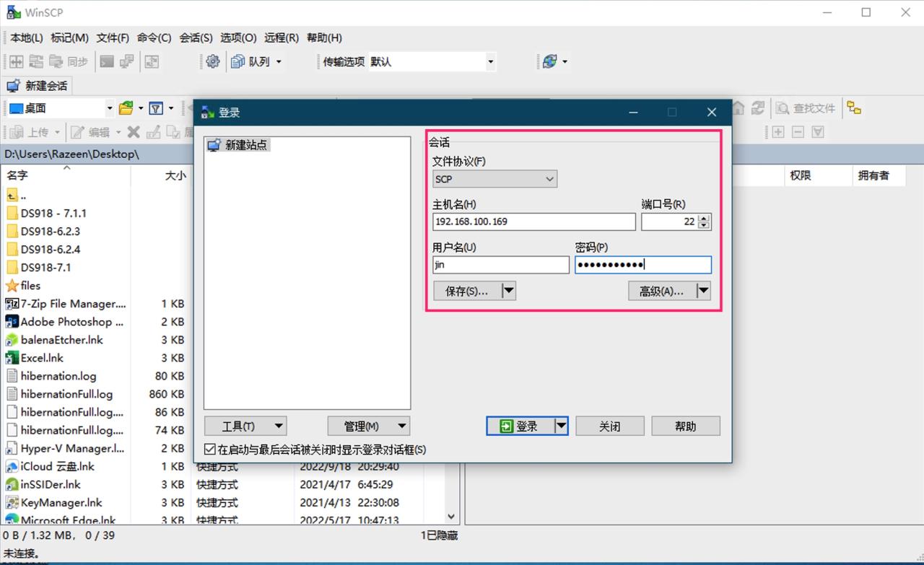The width and height of the screenshot is (924, 565).
Task: Click the globe new session toolbar icon
Action: click(x=549, y=62)
